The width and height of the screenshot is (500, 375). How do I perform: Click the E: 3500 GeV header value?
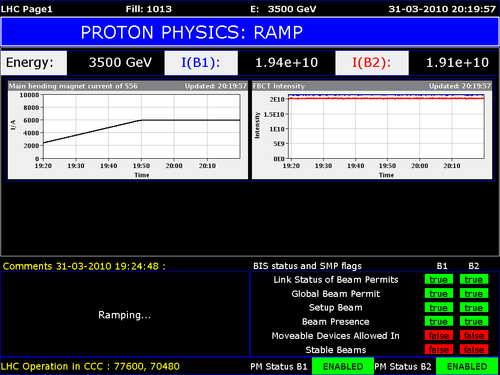283,9
